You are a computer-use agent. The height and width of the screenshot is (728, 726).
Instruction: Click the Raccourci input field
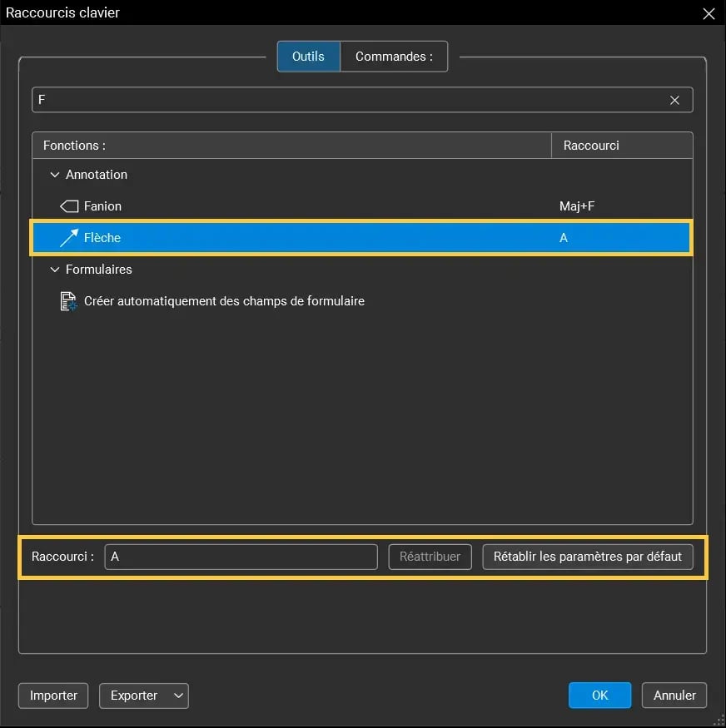tap(241, 557)
